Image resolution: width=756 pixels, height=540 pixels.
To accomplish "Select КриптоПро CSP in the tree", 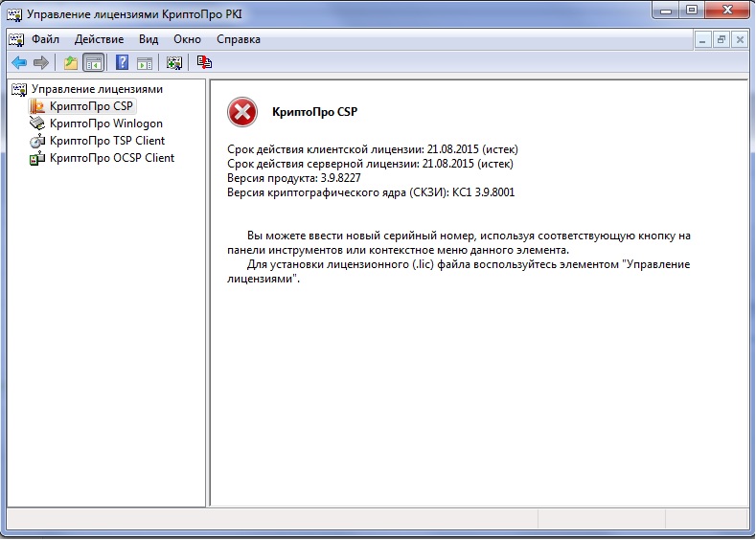I will [x=91, y=106].
